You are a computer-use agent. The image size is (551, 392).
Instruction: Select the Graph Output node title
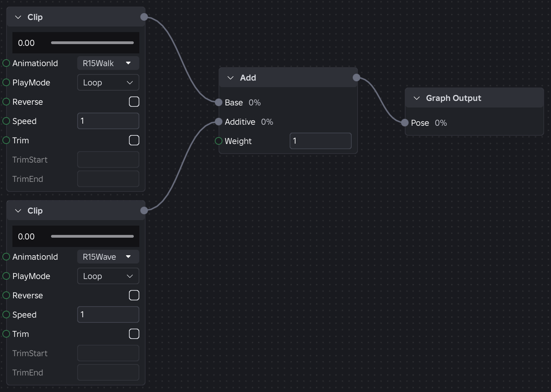[453, 98]
